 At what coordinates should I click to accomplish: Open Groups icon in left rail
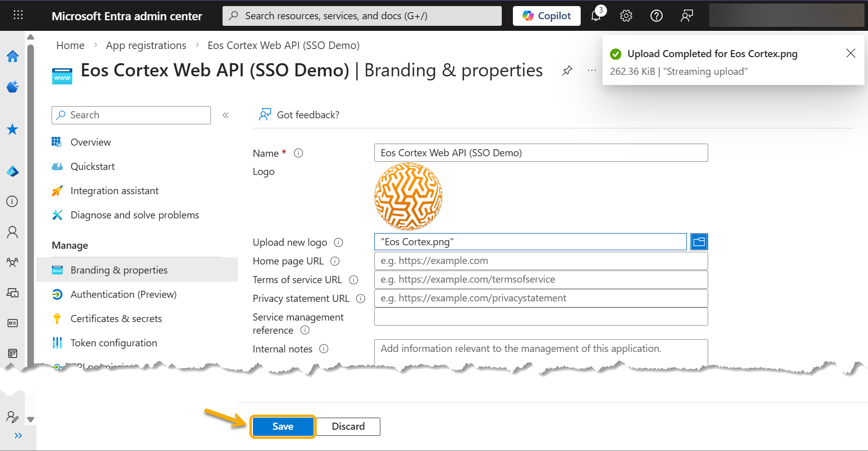pos(13,262)
